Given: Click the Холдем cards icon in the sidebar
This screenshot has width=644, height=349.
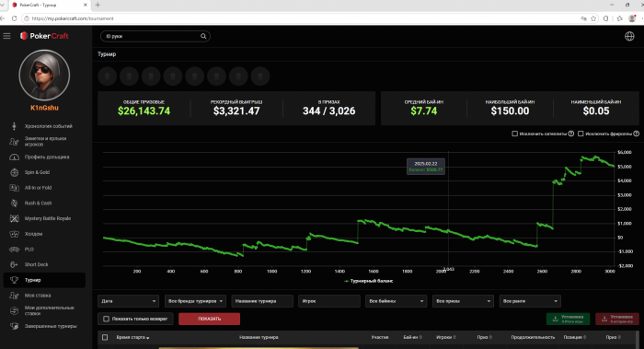Looking at the screenshot, I should point(15,234).
